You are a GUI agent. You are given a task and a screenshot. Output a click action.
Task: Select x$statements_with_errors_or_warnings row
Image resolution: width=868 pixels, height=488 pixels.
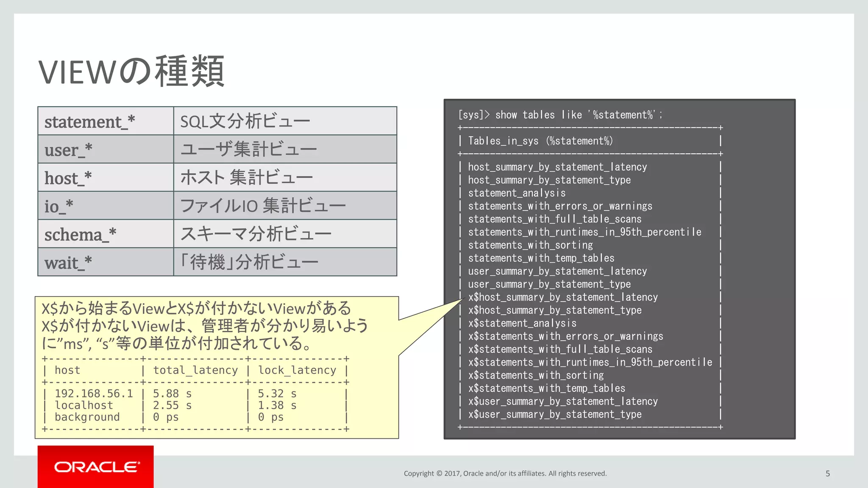click(x=565, y=336)
